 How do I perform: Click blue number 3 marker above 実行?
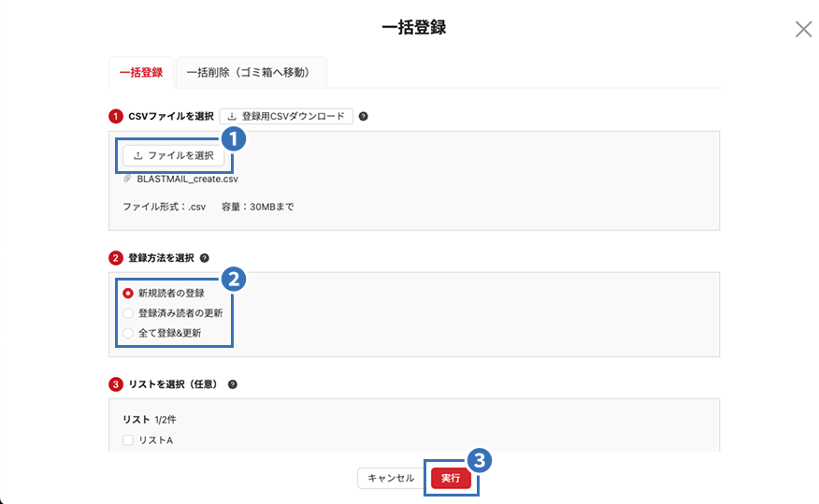click(479, 459)
